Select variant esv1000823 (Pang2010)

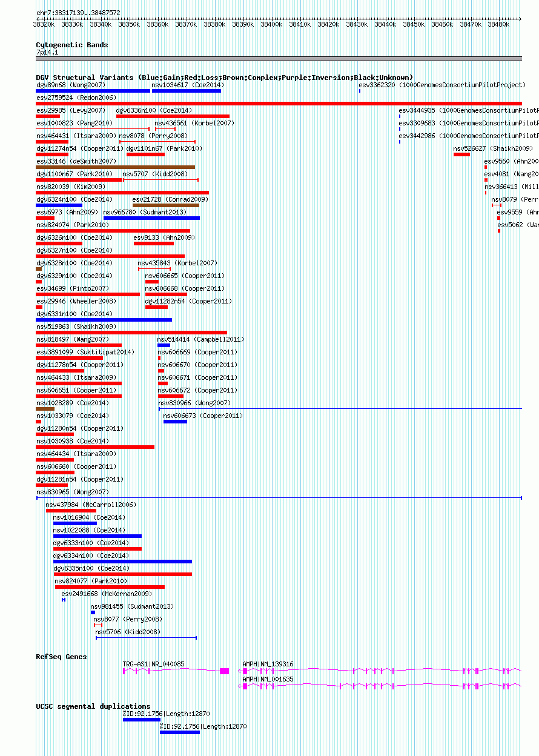pos(74,123)
